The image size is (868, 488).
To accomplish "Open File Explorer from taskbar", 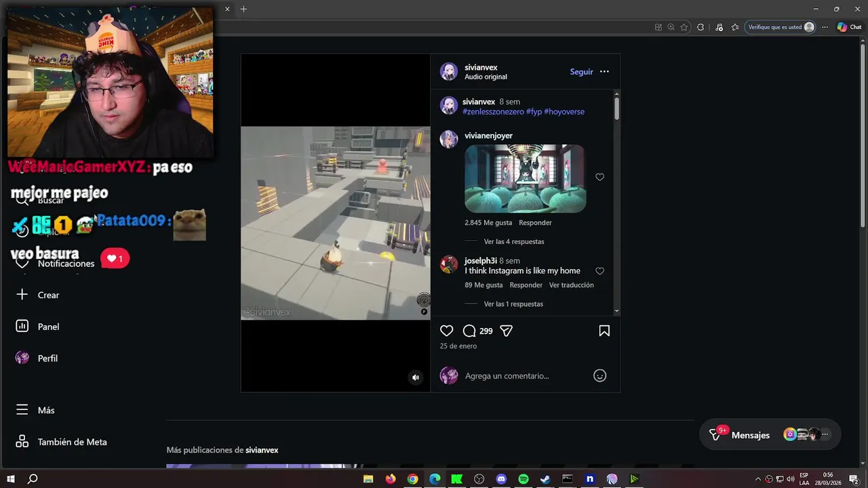I will 368,479.
